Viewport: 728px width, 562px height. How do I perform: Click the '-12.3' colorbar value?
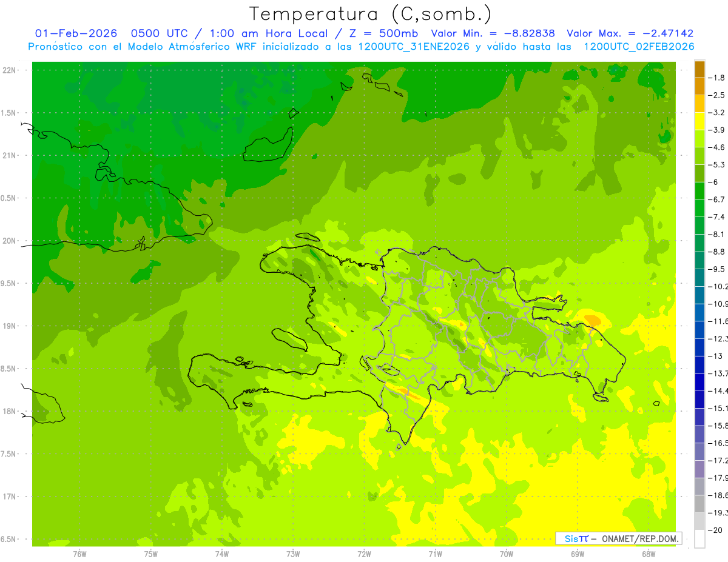(718, 339)
